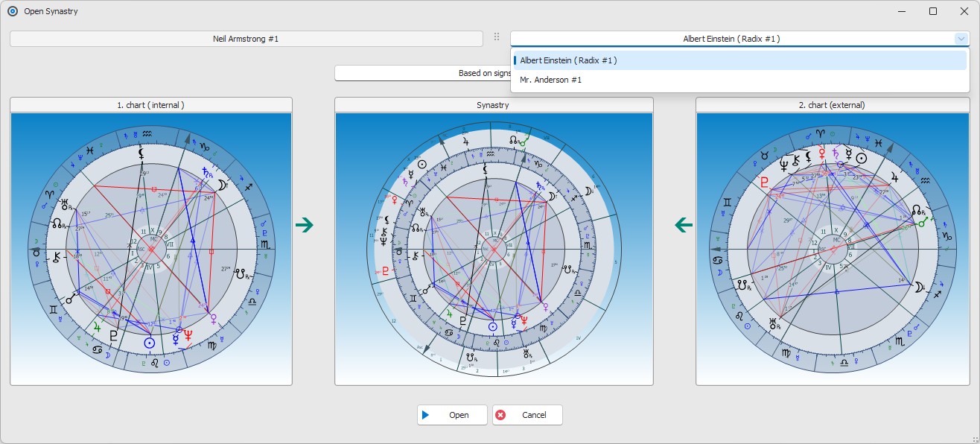Click the right-pointing green arrow icon

[x=305, y=224]
